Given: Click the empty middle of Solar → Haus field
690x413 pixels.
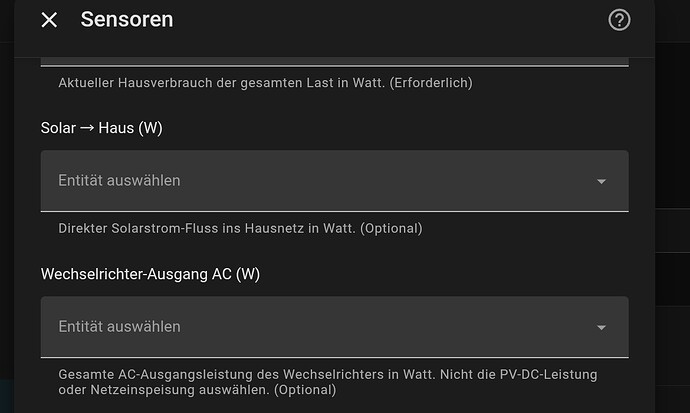Looking at the screenshot, I should [334, 181].
